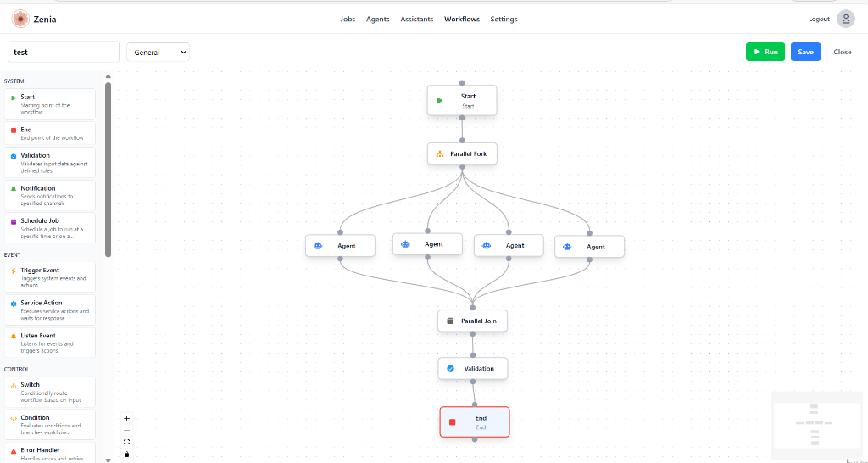Click the fit view canvas control
This screenshot has width=868, height=463.
pos(127,442)
